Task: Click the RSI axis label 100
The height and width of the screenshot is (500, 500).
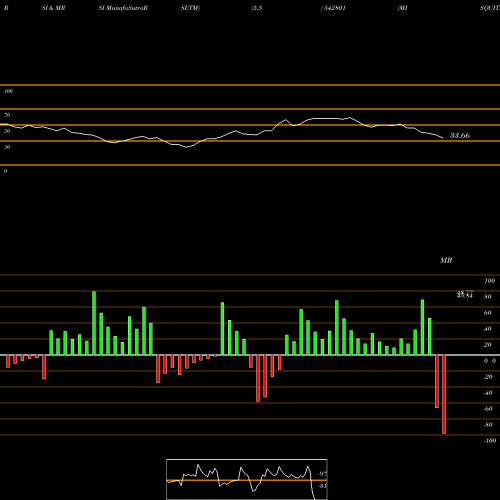Action: coord(8,91)
